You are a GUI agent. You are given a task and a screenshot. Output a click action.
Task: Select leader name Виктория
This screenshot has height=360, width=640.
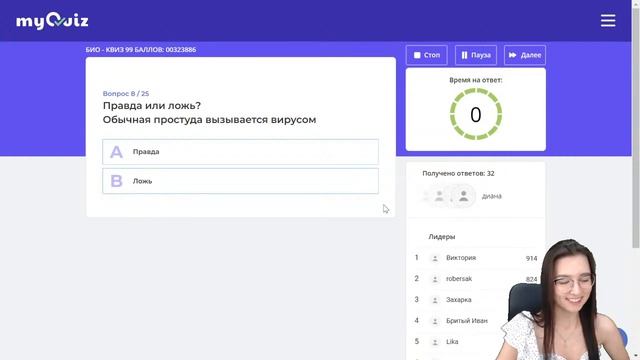pyautogui.click(x=461, y=258)
